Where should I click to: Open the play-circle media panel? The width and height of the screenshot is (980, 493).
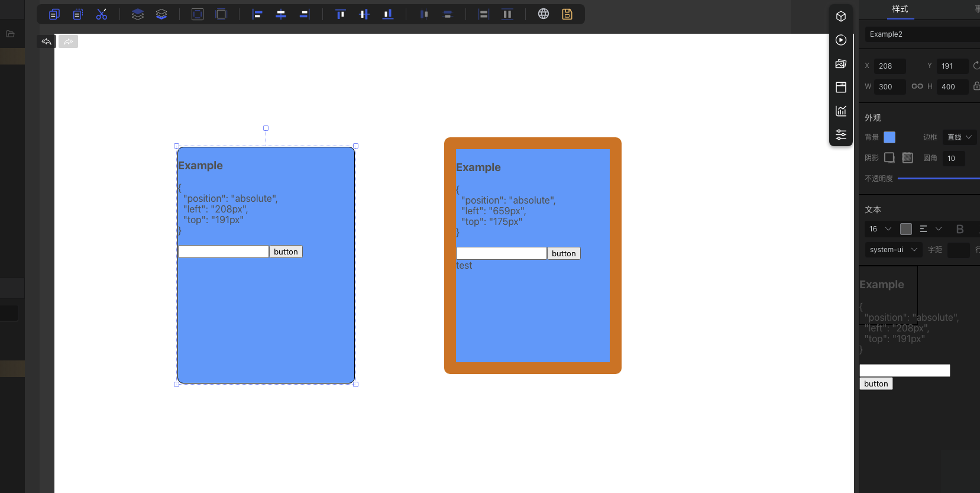(x=841, y=40)
